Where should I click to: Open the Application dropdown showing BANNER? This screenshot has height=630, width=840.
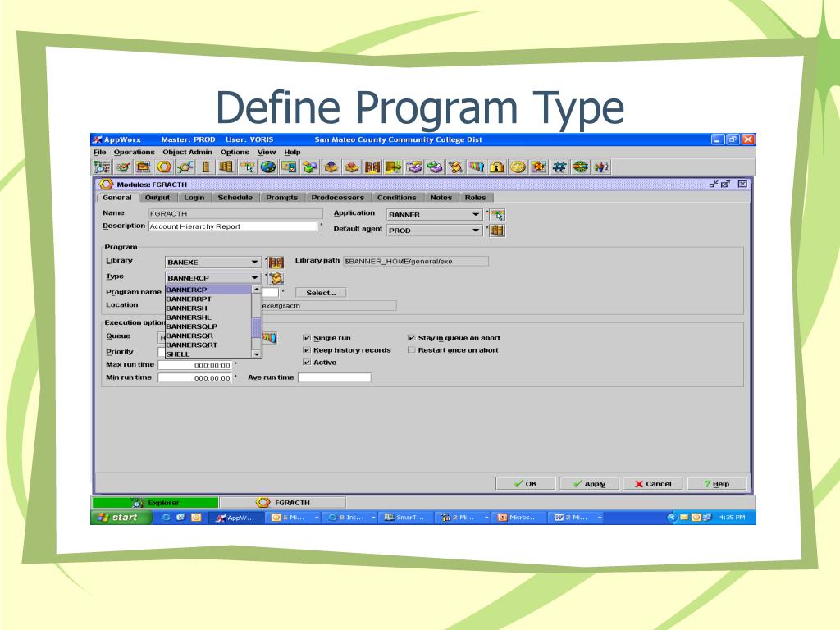pyautogui.click(x=434, y=215)
